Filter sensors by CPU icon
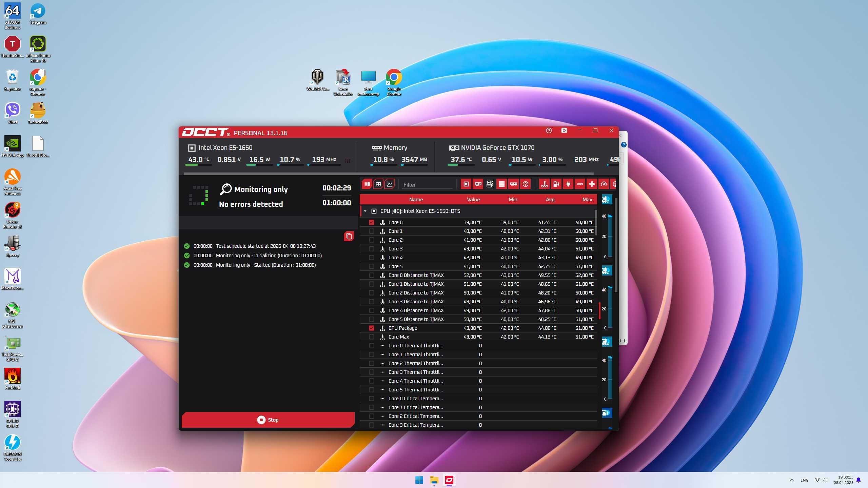This screenshot has width=868, height=488. click(466, 184)
